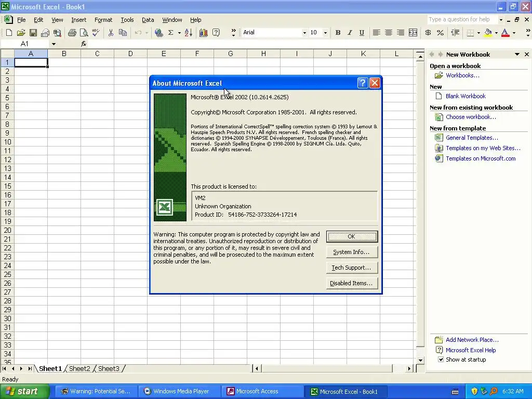Align cell text to the left
Image resolution: width=532 pixels, height=399 pixels.
coord(376,33)
